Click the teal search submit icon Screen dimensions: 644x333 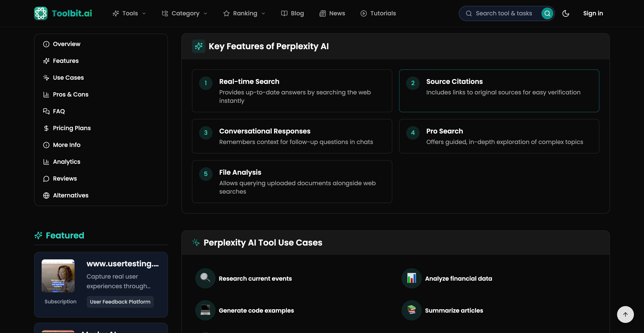pyautogui.click(x=547, y=13)
